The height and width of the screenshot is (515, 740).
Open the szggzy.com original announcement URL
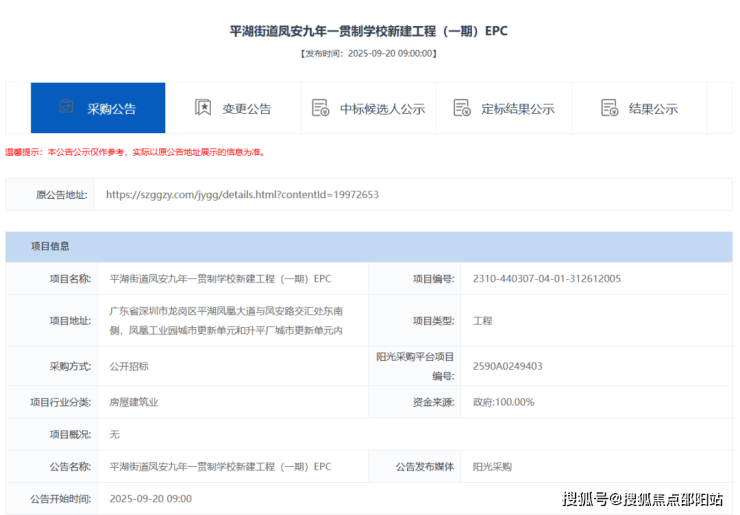coord(242,195)
